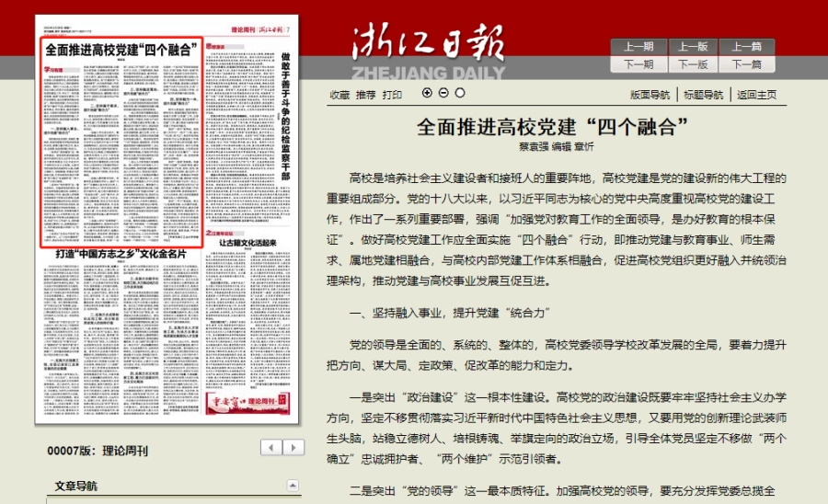This screenshot has width=828, height=504.
Task: Click 推荐 to recommend this article
Action: coord(366,95)
